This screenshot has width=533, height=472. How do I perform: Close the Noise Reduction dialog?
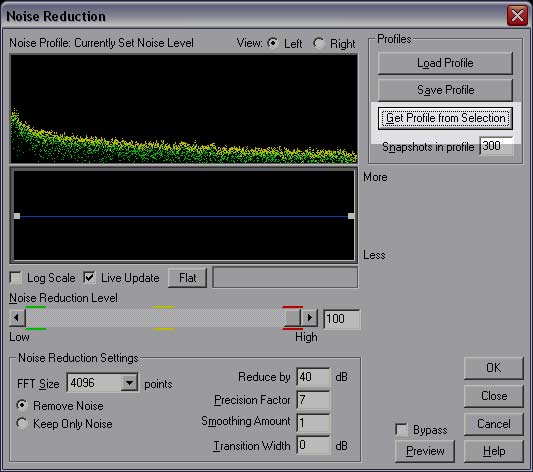(517, 15)
